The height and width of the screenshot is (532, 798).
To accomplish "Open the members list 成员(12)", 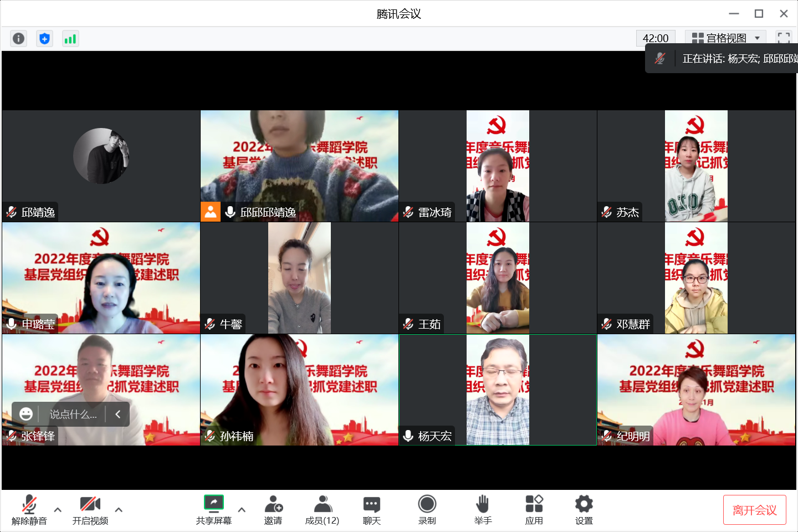I will (322, 510).
